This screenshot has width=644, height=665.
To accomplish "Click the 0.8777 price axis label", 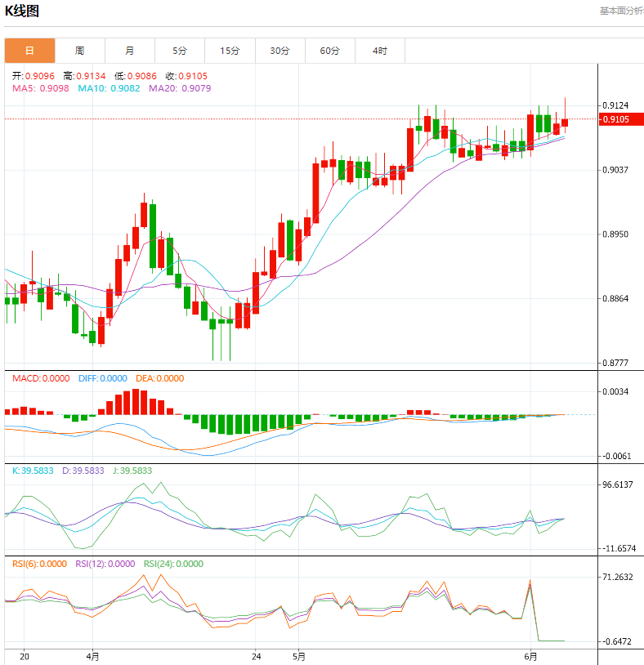I will pos(615,363).
